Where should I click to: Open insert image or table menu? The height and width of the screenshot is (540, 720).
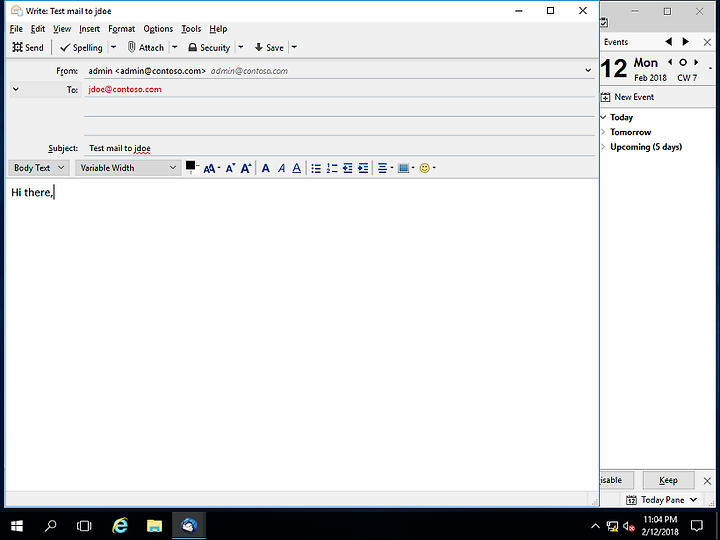(x=406, y=169)
